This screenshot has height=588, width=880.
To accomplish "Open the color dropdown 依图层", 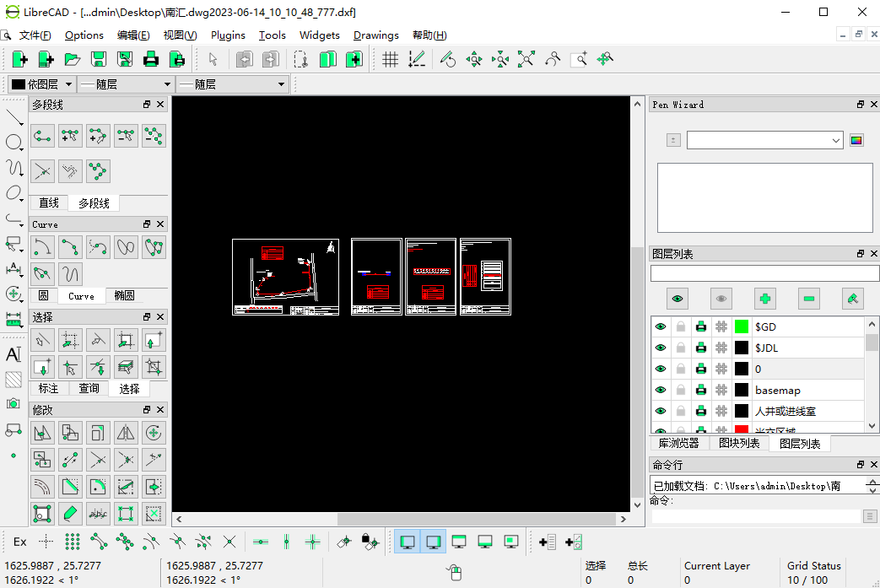I will pos(42,84).
